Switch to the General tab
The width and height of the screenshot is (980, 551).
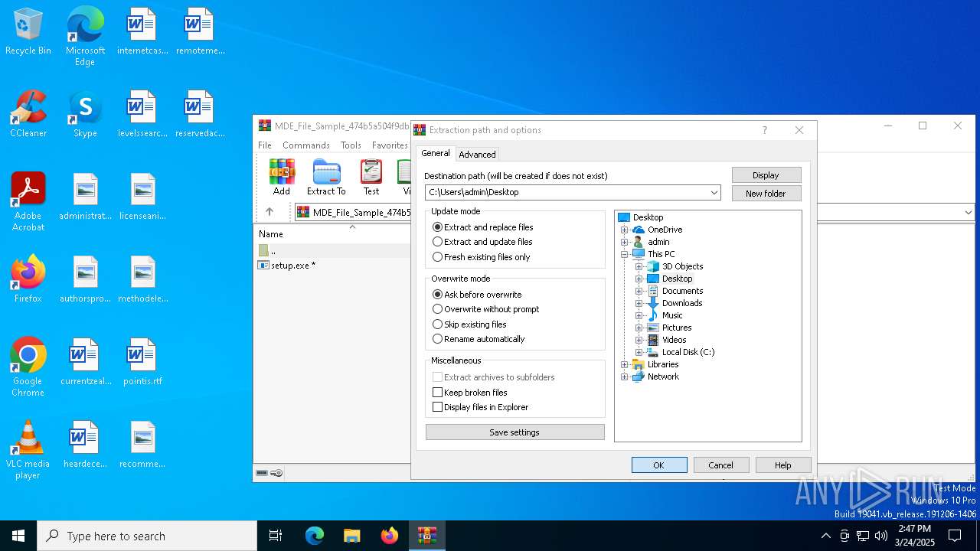tap(436, 153)
